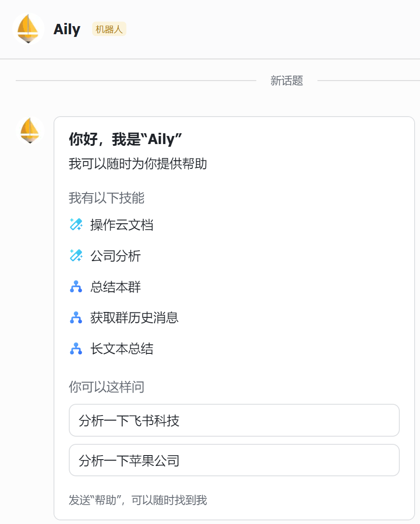Screen dimensions: 420x524
Task: Click the magic wand icon for 操作云文档
Action: pos(76,225)
